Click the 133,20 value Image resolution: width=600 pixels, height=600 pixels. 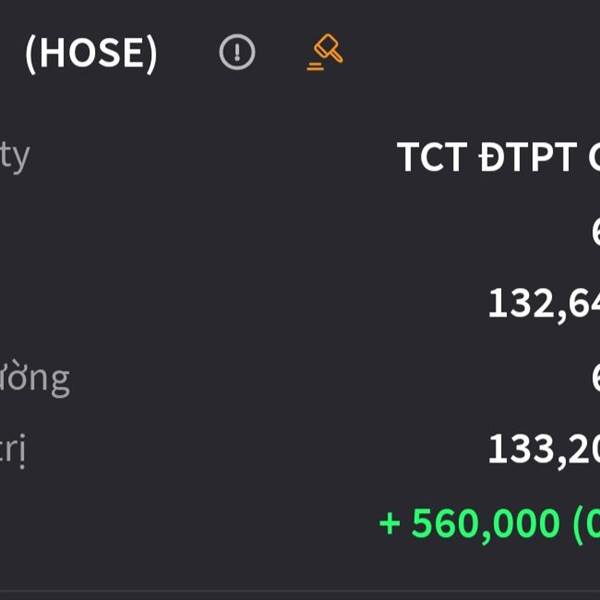pos(543,450)
